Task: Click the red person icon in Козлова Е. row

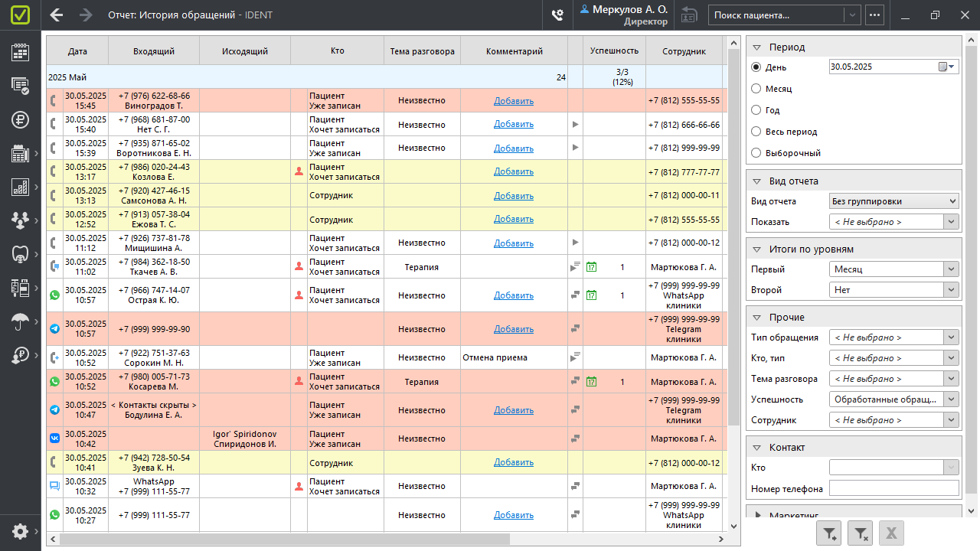Action: point(299,172)
